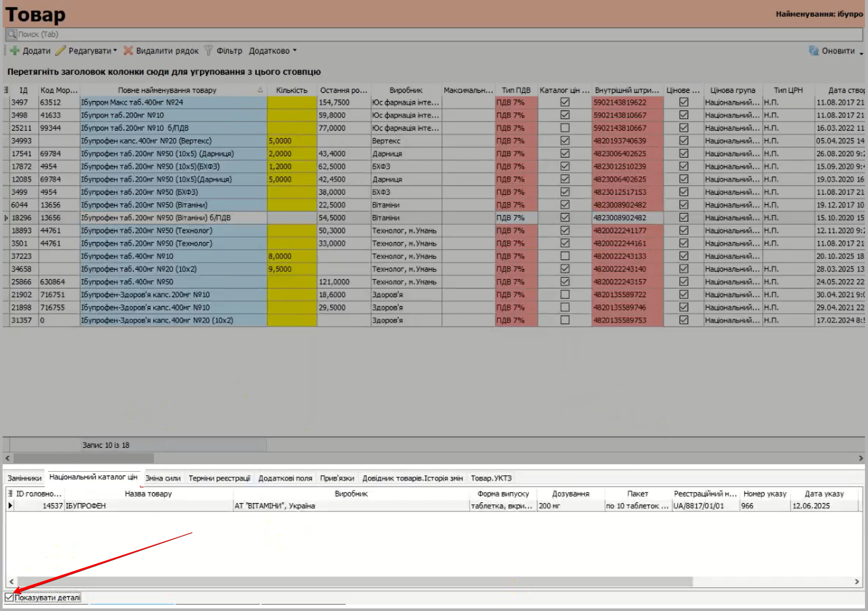Open the Терміни реєстрації tab
This screenshot has width=868, height=611.
click(219, 478)
